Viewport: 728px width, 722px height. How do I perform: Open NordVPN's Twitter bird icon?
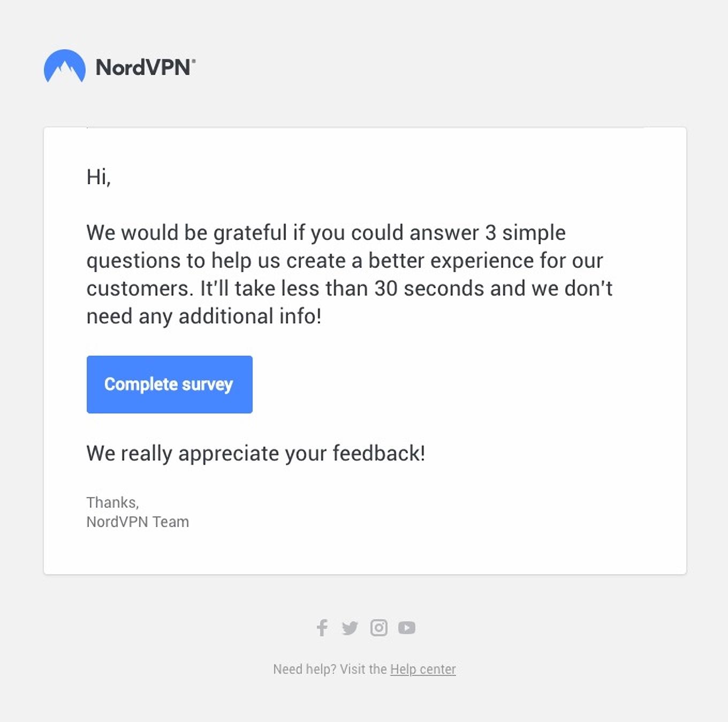pos(350,628)
